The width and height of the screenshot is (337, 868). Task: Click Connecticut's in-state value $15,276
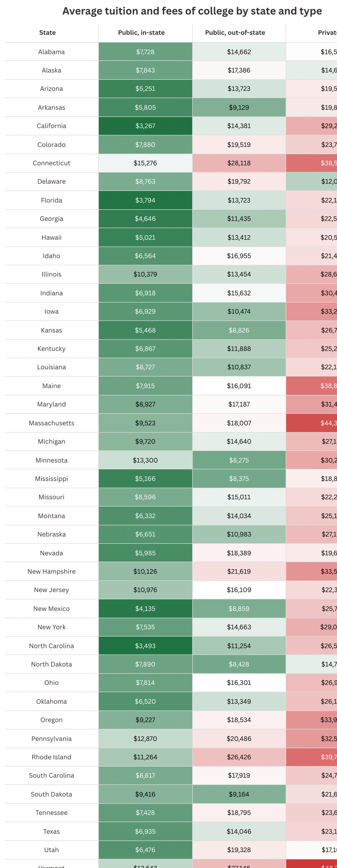tap(145, 163)
